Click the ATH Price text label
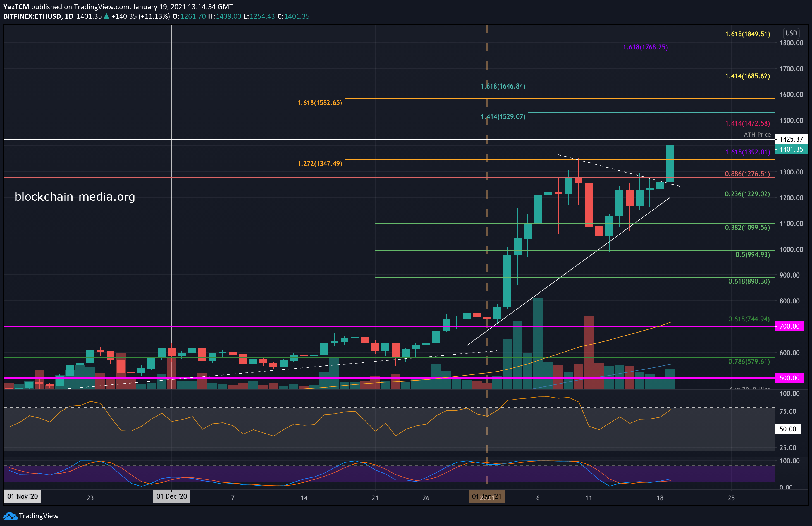This screenshot has width=812, height=526. pyautogui.click(x=757, y=134)
